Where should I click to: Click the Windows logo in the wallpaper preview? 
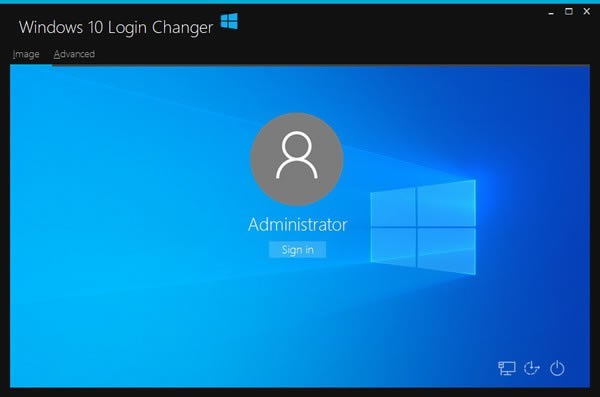pos(423,227)
